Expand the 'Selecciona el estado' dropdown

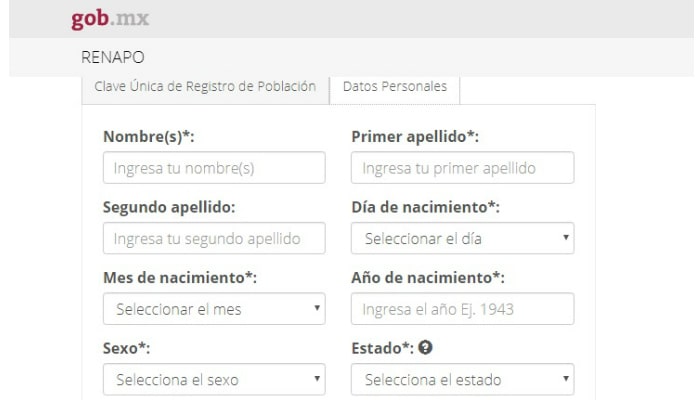click(462, 380)
